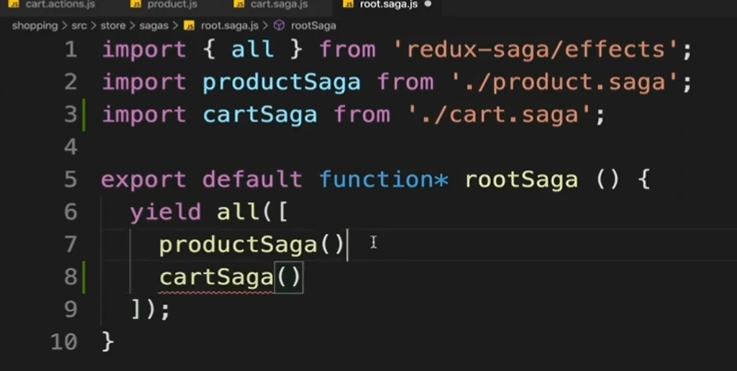Screen dimensions: 737x371
Task: Click cartSaga identifier on line 3
Action: click(x=260, y=115)
